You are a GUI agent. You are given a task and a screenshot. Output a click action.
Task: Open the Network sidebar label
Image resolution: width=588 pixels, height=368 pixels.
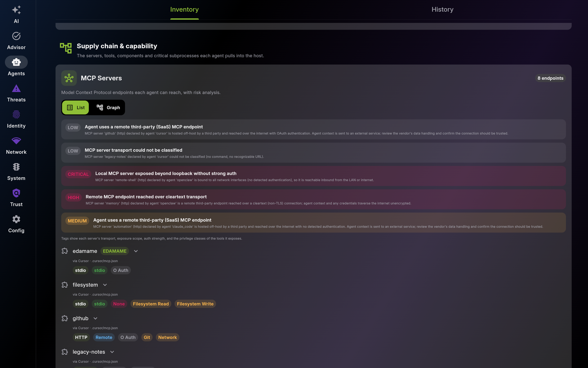pyautogui.click(x=16, y=152)
